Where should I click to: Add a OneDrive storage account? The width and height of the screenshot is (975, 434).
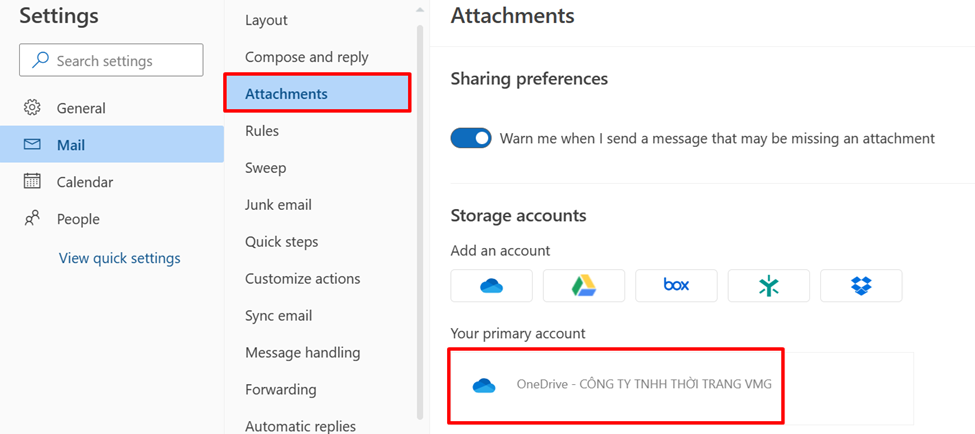(491, 285)
